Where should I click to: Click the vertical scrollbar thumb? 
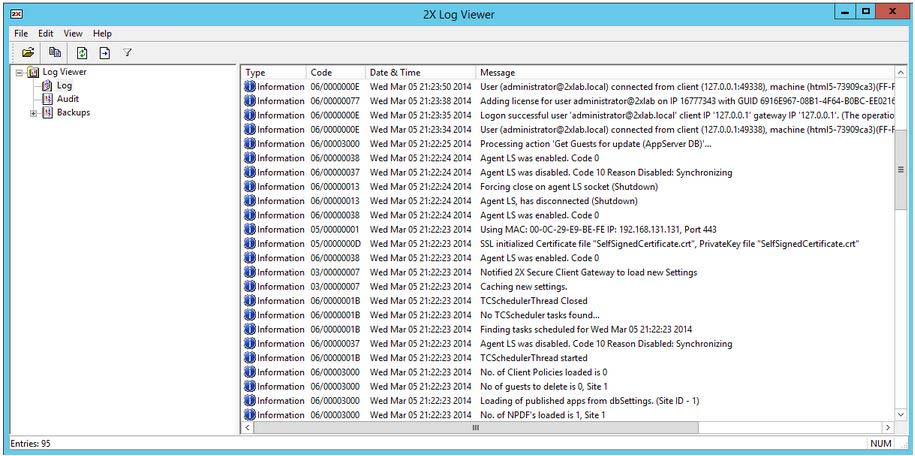pyautogui.click(x=900, y=169)
